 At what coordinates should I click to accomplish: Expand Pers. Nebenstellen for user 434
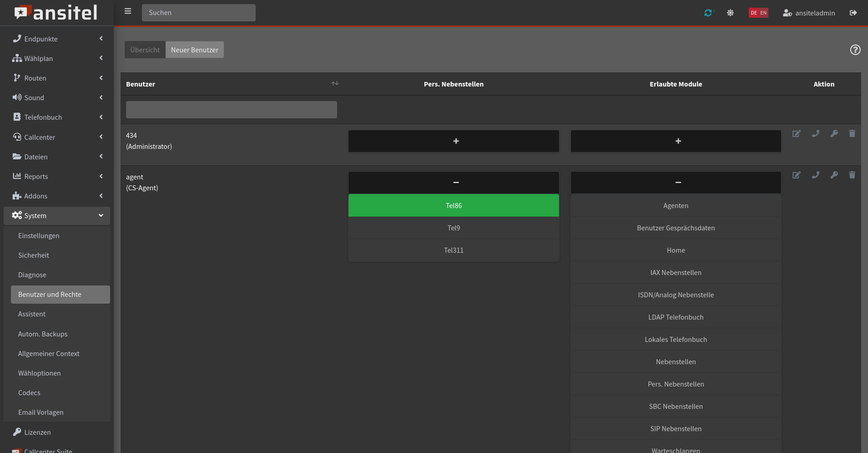click(x=453, y=141)
